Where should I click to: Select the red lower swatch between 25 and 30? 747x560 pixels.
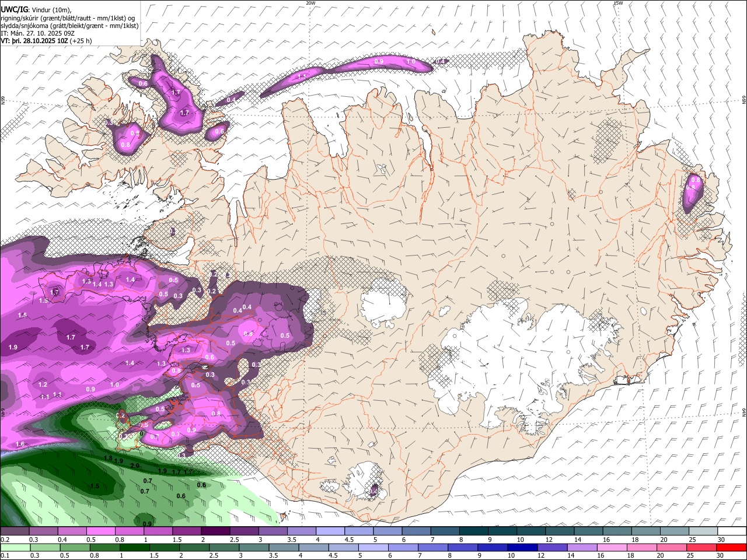(x=703, y=547)
